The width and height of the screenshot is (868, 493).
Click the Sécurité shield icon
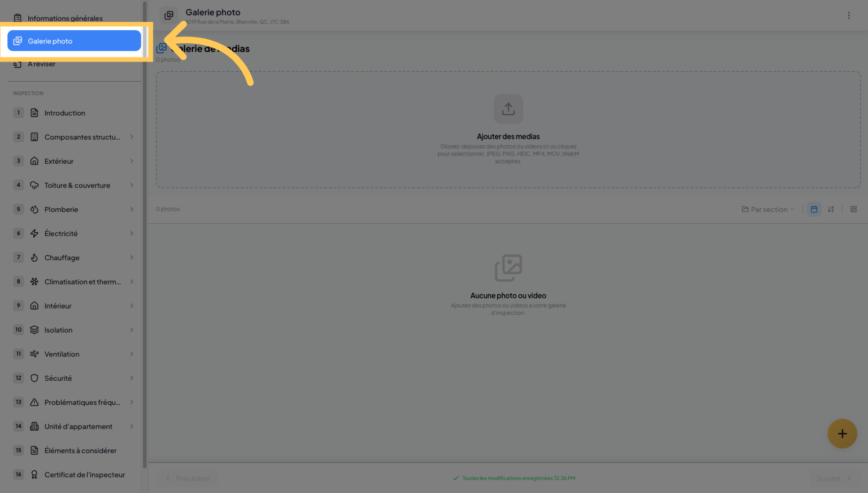[x=34, y=378]
